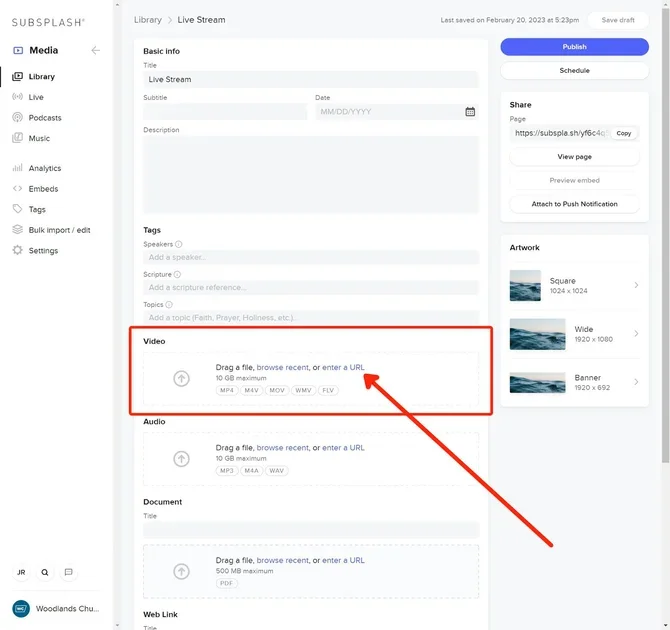Click the Media play icon in header

(x=18, y=50)
